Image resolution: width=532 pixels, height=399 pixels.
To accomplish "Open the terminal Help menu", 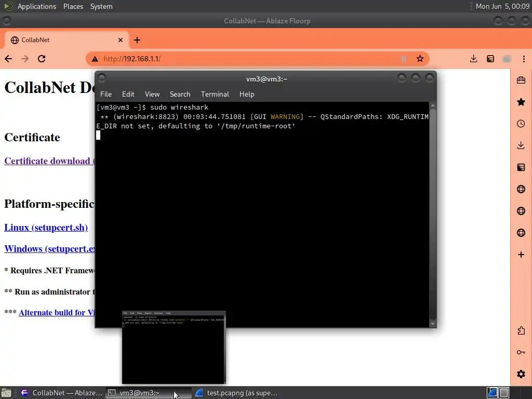I will (x=247, y=95).
